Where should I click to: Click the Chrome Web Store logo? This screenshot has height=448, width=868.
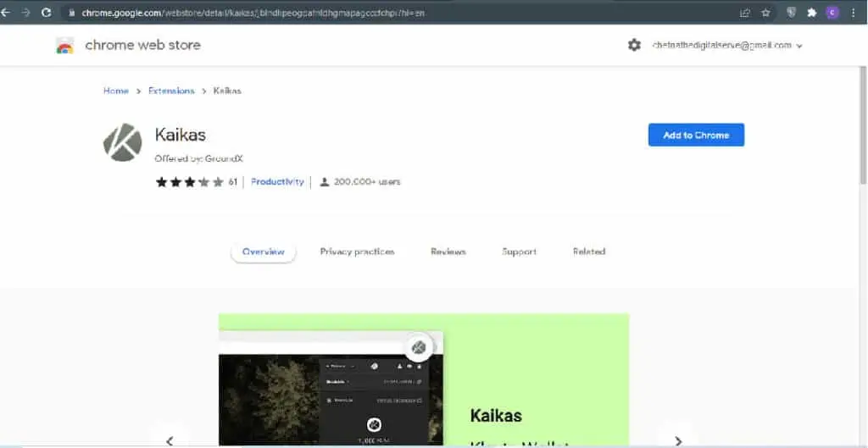pos(64,46)
